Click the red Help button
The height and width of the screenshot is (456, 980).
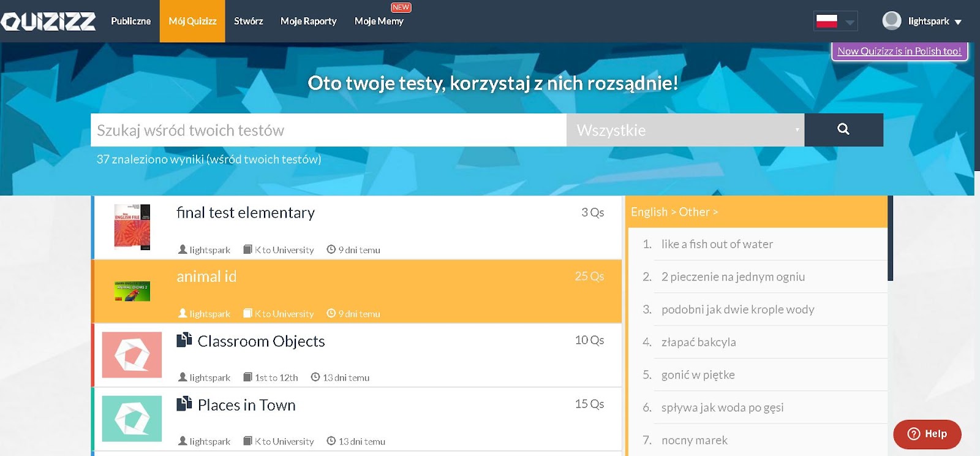tap(927, 434)
